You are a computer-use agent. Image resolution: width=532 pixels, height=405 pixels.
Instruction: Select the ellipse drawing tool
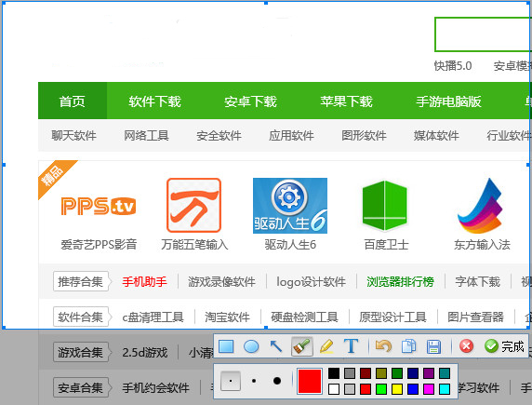[x=251, y=346]
